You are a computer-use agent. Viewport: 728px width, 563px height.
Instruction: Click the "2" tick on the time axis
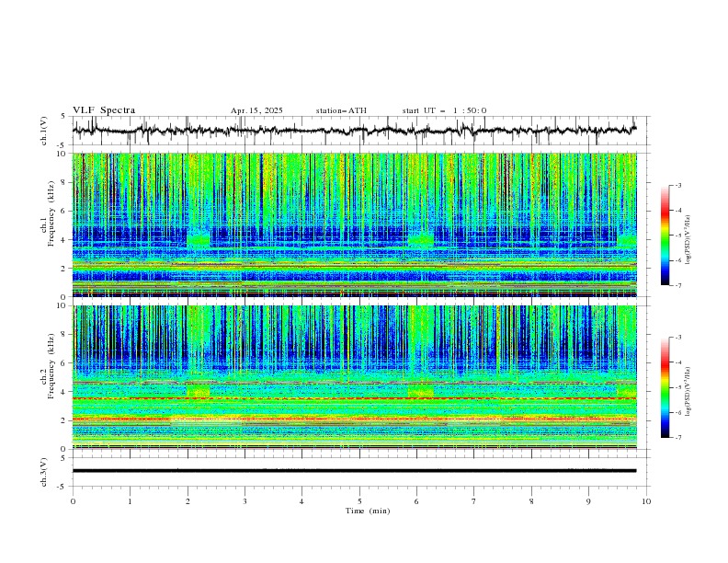pos(188,501)
